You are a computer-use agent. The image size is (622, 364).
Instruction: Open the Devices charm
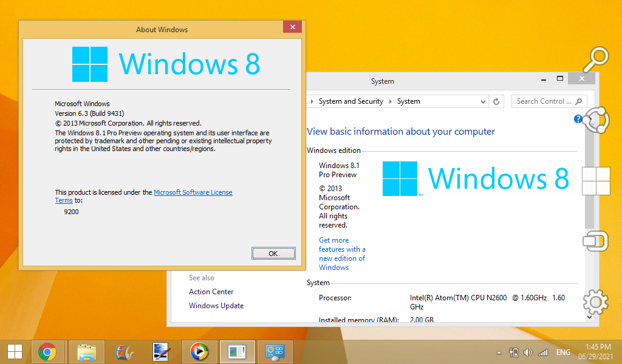click(x=595, y=241)
